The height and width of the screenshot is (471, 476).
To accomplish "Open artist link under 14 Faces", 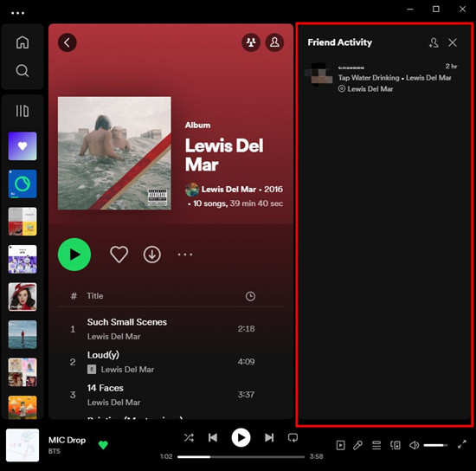I will tap(113, 403).
